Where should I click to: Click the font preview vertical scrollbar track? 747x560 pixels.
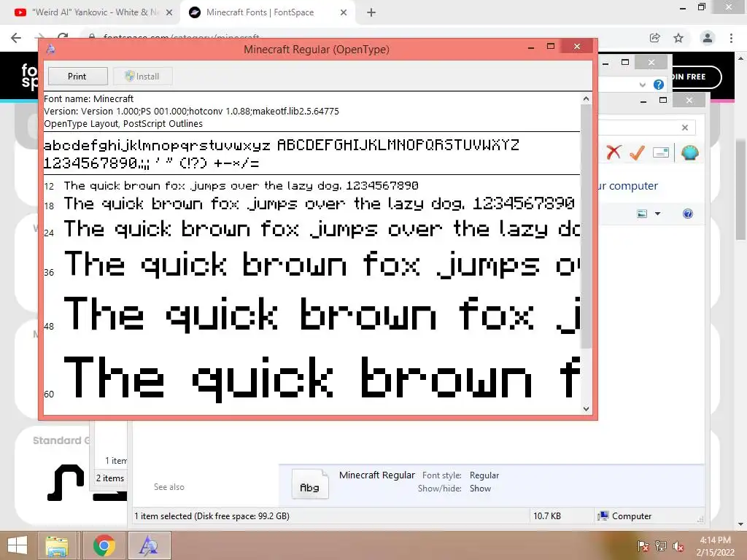click(x=586, y=376)
